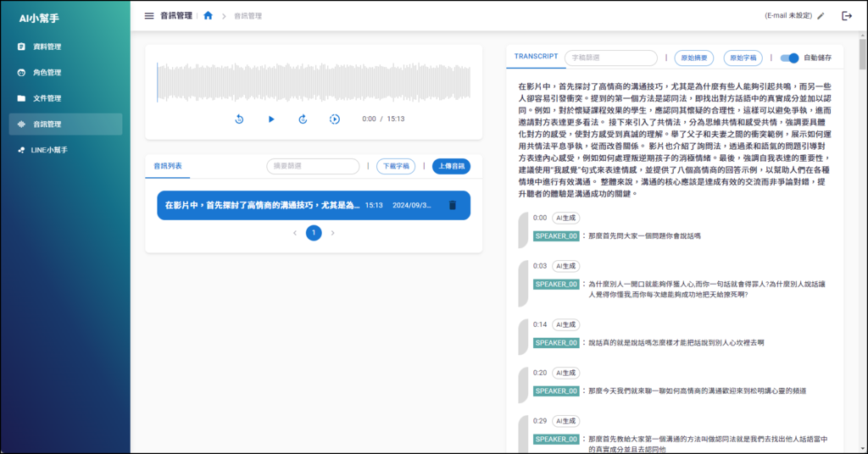Click the 0:00 timestamp in transcript
Viewport: 868px width, 454px height.
coord(540,218)
